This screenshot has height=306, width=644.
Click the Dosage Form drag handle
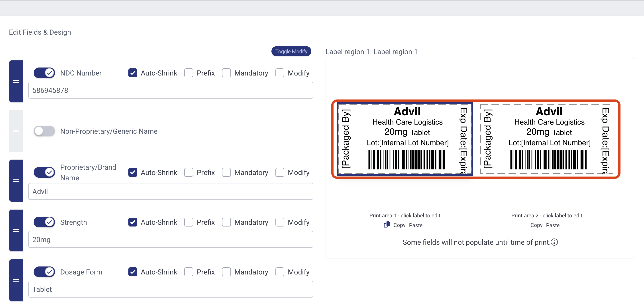point(16,280)
